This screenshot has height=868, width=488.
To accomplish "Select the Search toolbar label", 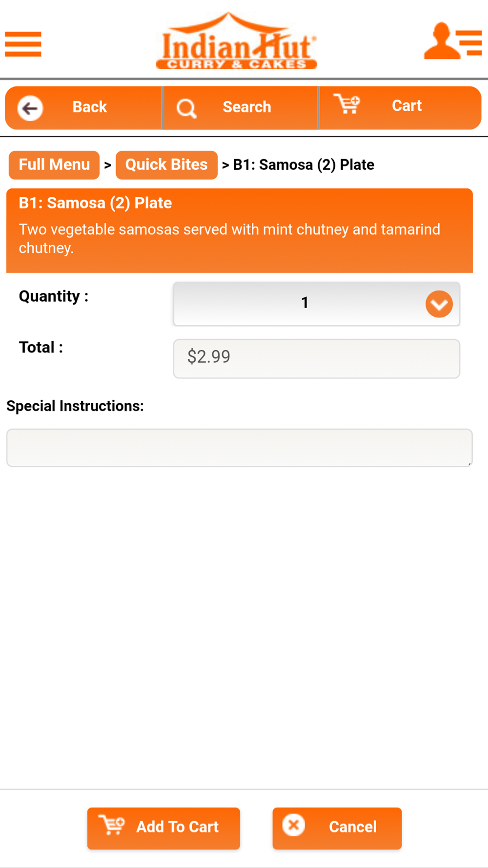I will tap(247, 107).
